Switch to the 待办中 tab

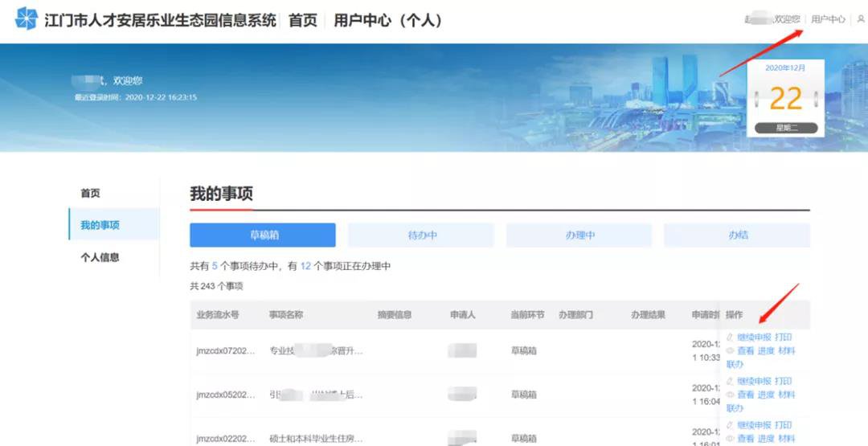[x=421, y=235]
